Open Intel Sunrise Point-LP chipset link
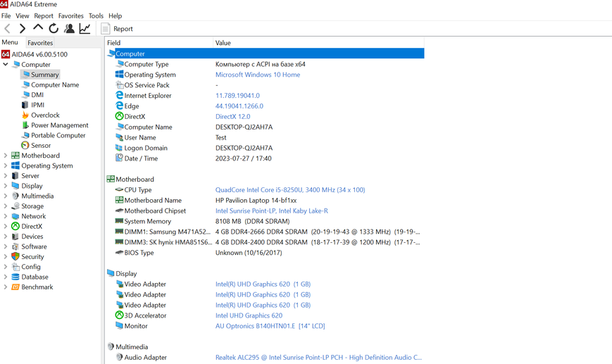612x364 pixels. (272, 211)
